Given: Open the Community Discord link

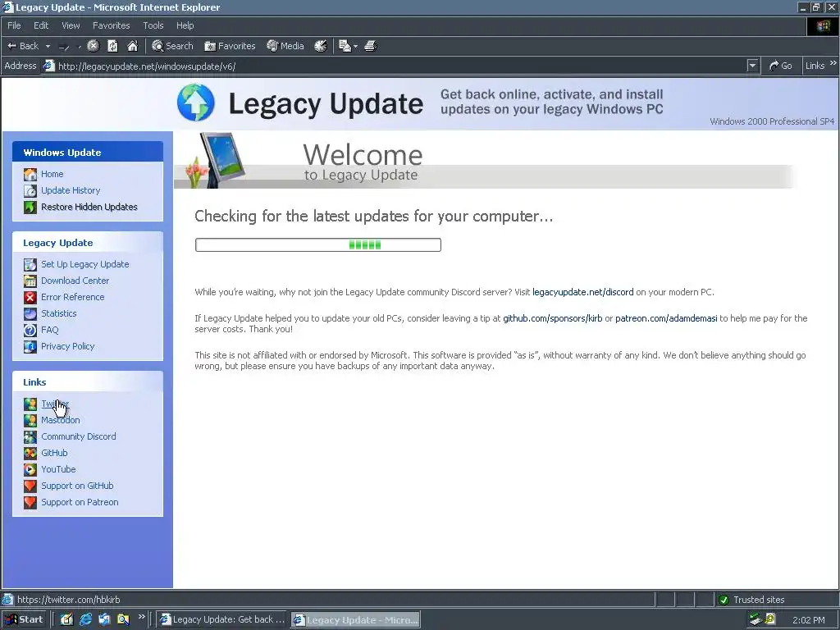Looking at the screenshot, I should tap(79, 436).
